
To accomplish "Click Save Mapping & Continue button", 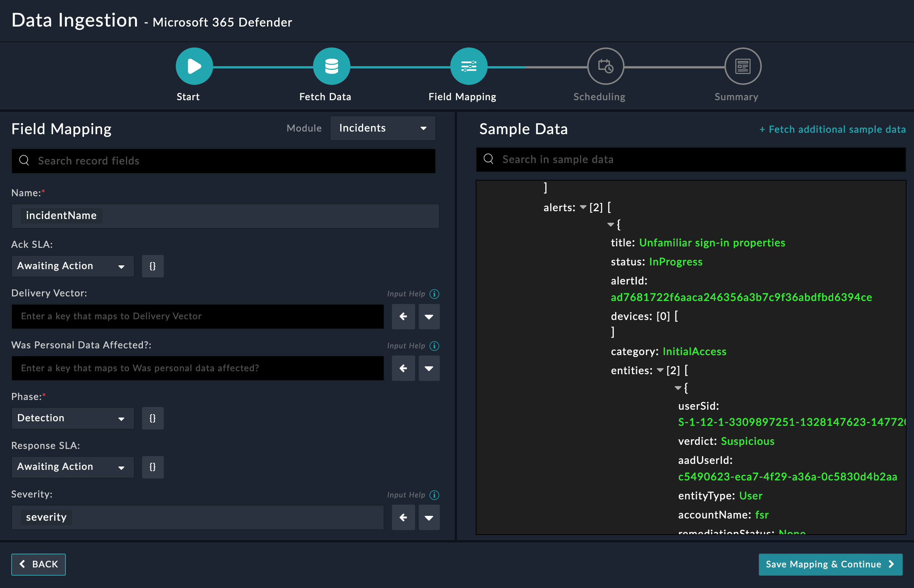I will point(830,564).
